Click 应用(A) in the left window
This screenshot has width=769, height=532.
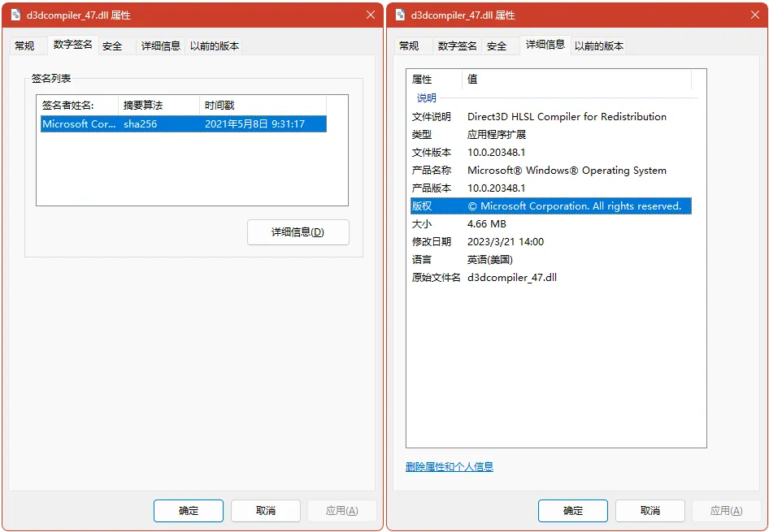pyautogui.click(x=342, y=511)
